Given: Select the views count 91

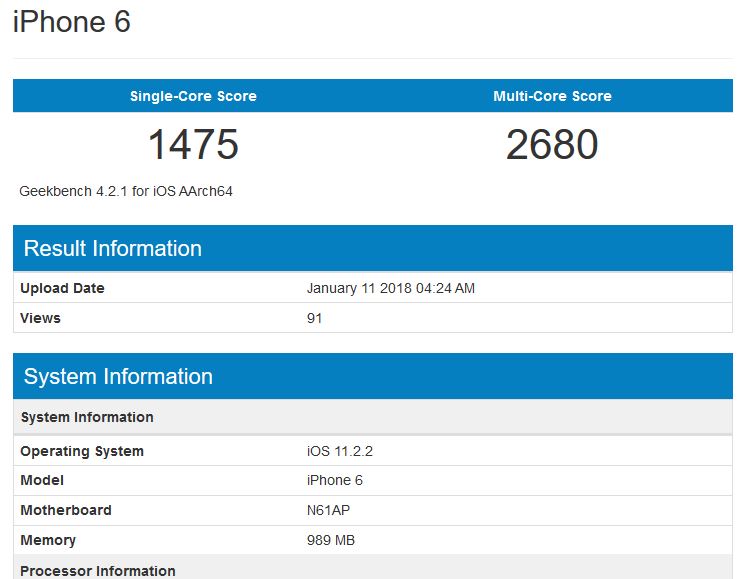Looking at the screenshot, I should click(x=314, y=318).
